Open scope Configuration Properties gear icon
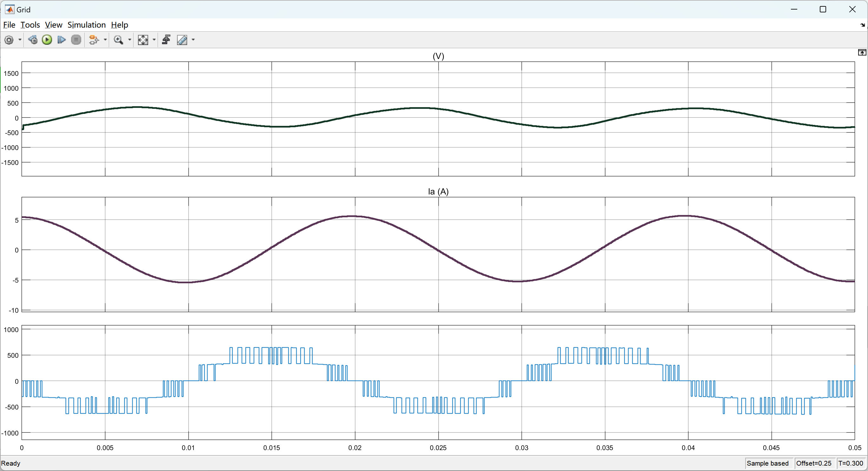Image resolution: width=868 pixels, height=471 pixels. point(9,40)
